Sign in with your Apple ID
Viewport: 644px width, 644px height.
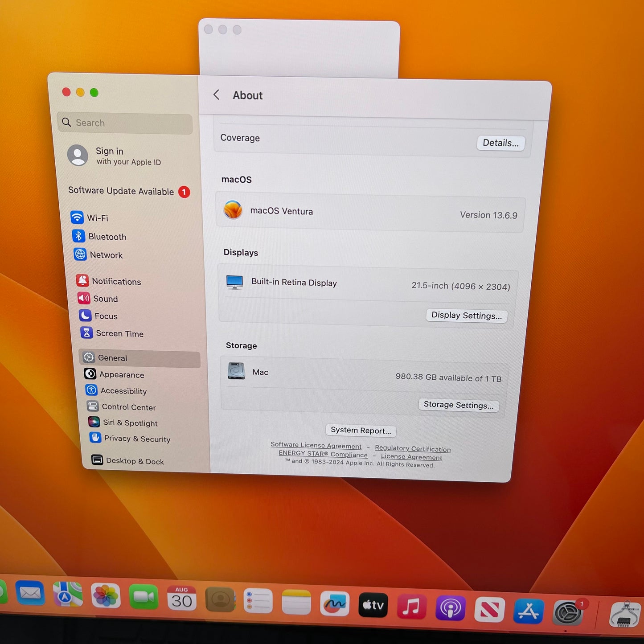click(x=114, y=156)
